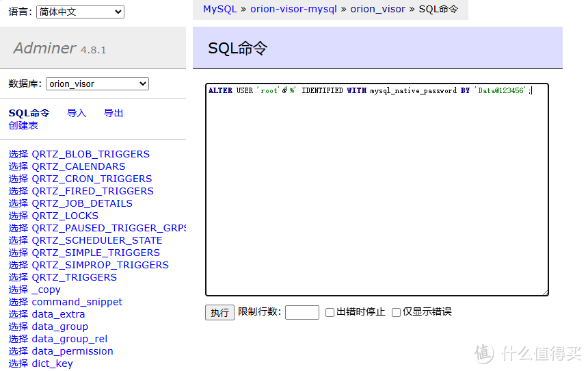Screen dimensions: 588x371
Task: Select data of QRTZ_PAUSED_TRIGGER_GRPS via 选择
Action: pyautogui.click(x=18, y=229)
